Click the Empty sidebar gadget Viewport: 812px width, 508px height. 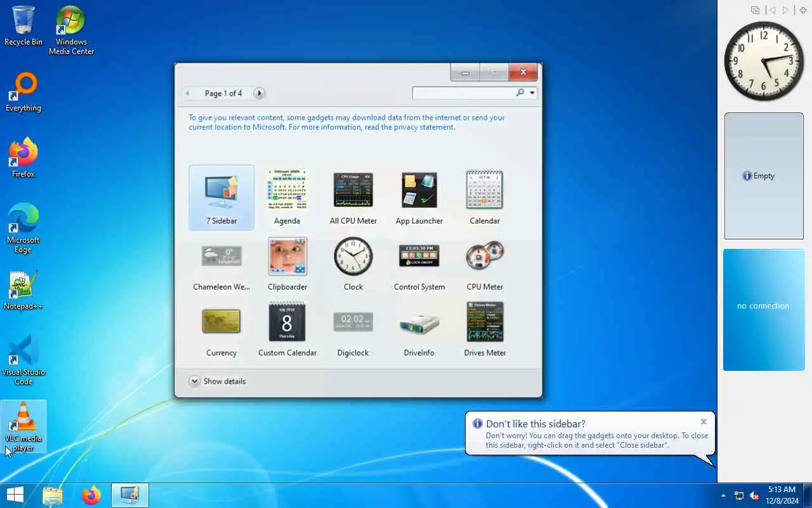(x=764, y=176)
